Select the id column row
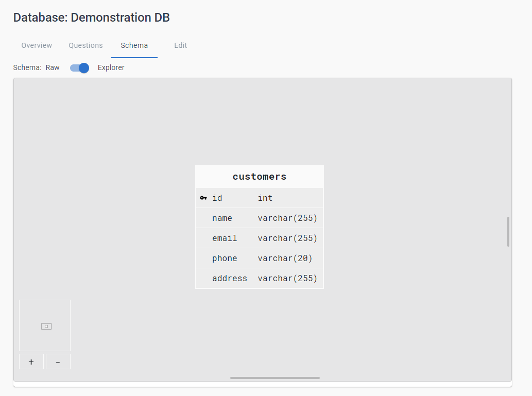Viewport: 532px width, 396px height. click(260, 198)
